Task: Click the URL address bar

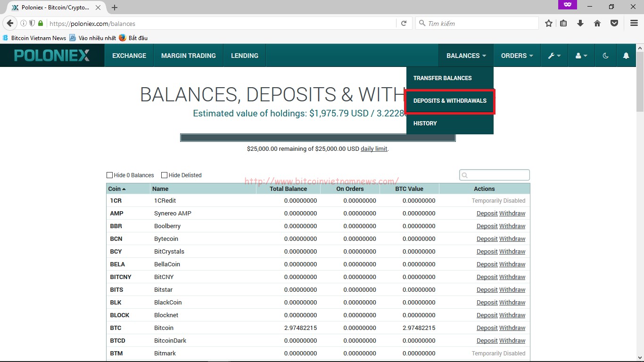Action: (222, 23)
